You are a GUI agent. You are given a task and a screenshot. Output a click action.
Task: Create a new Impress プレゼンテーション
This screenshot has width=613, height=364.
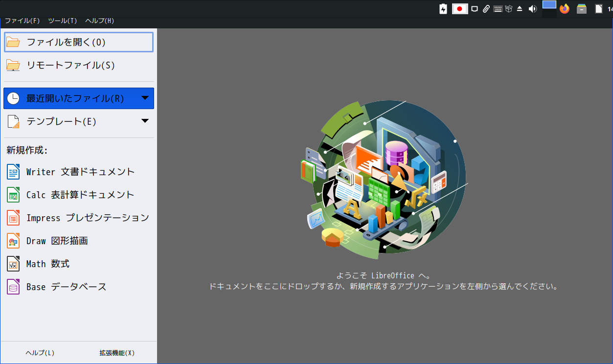(79, 218)
